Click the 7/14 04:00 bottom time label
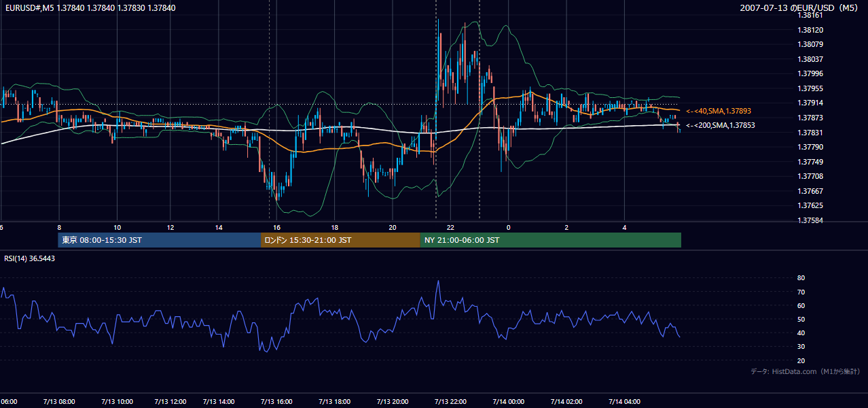 pyautogui.click(x=624, y=402)
